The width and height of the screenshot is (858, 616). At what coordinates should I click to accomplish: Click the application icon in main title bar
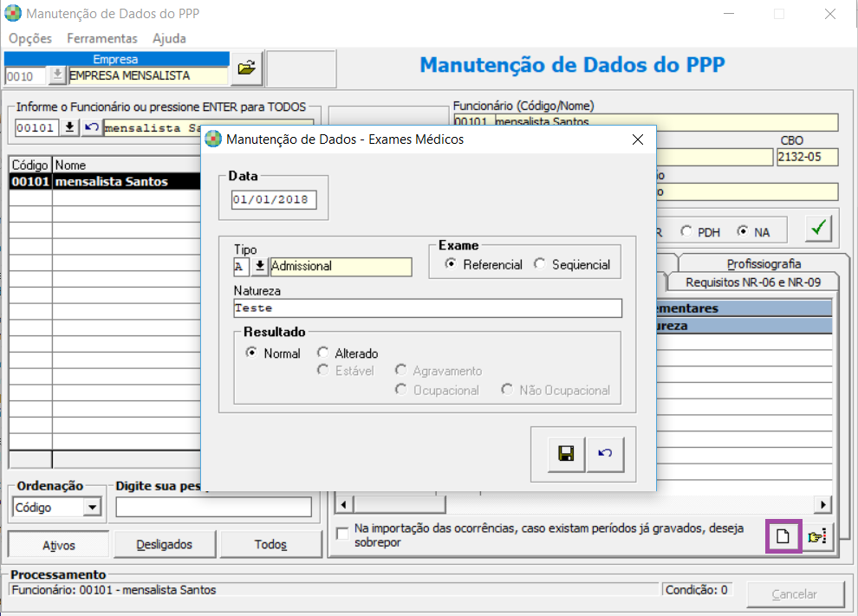(x=13, y=13)
